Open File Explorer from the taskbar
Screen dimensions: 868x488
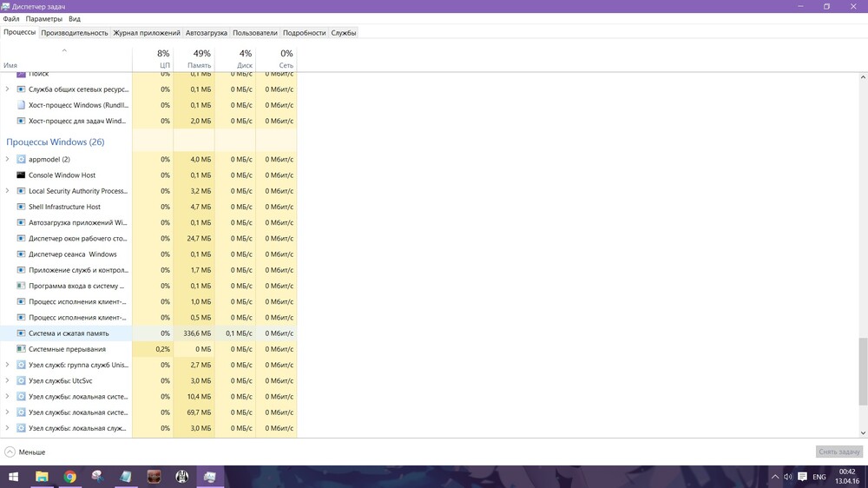(x=42, y=477)
